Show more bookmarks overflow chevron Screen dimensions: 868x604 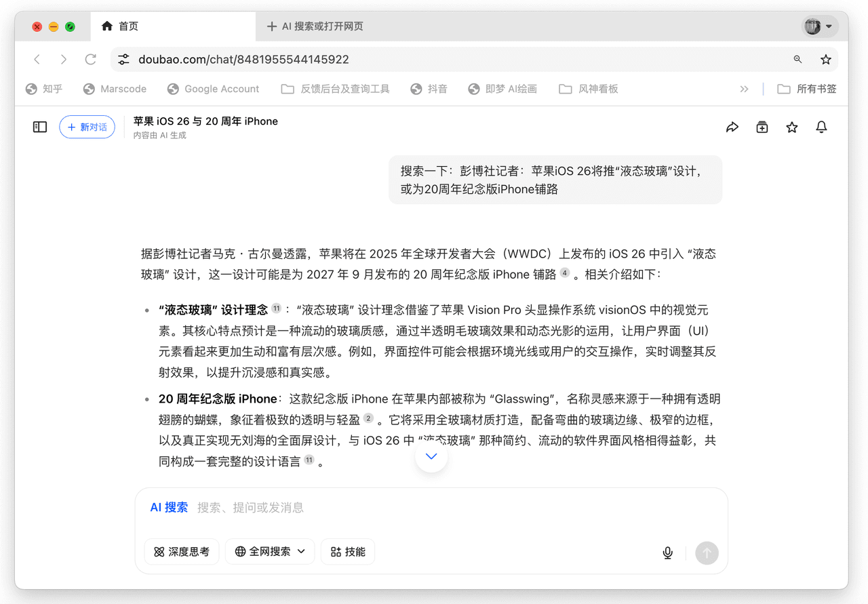[744, 89]
